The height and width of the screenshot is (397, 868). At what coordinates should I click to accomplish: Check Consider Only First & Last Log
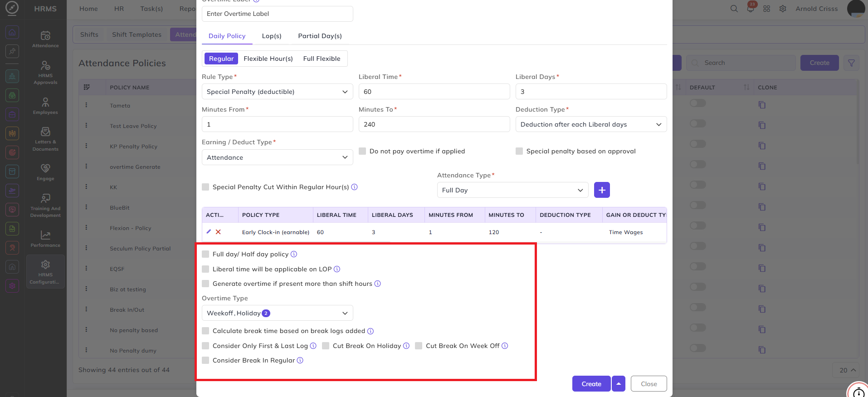[205, 346]
